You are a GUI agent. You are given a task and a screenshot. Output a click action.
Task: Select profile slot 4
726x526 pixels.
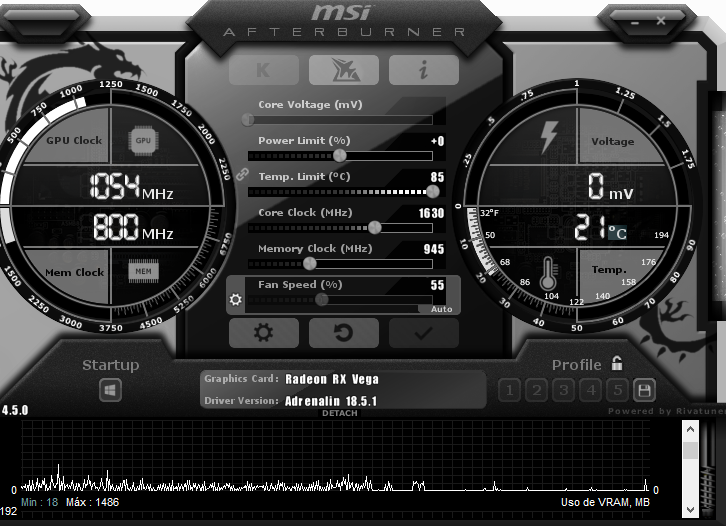[x=591, y=390]
